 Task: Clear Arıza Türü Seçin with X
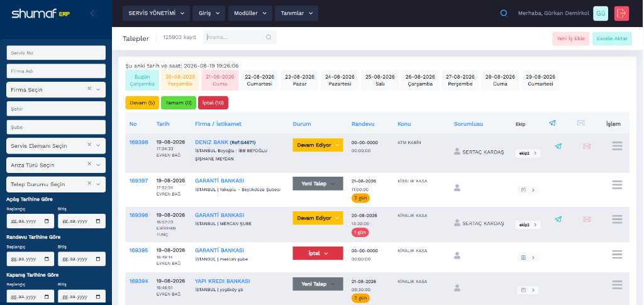89,164
